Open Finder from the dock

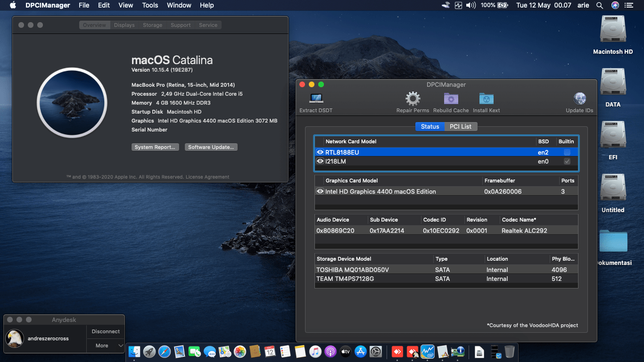(135, 351)
